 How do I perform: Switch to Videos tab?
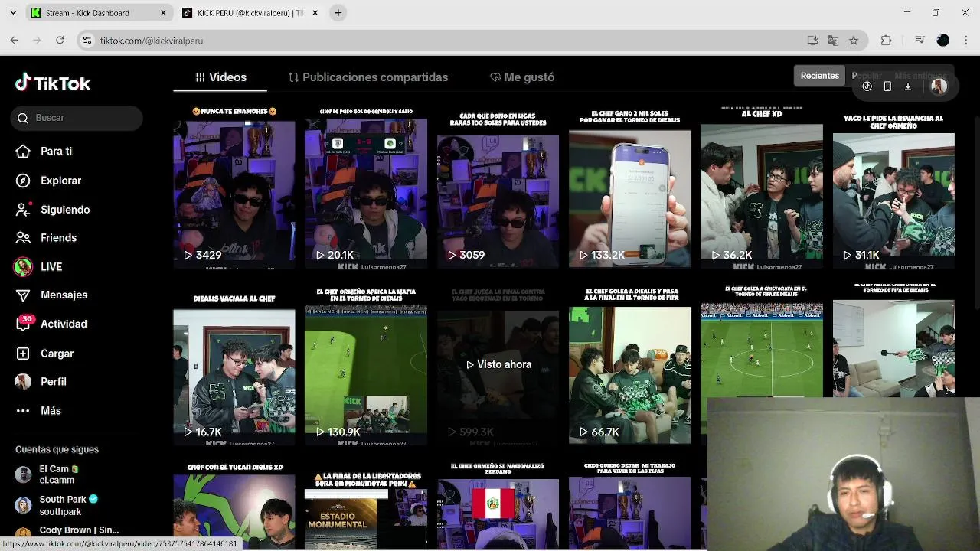click(x=220, y=77)
